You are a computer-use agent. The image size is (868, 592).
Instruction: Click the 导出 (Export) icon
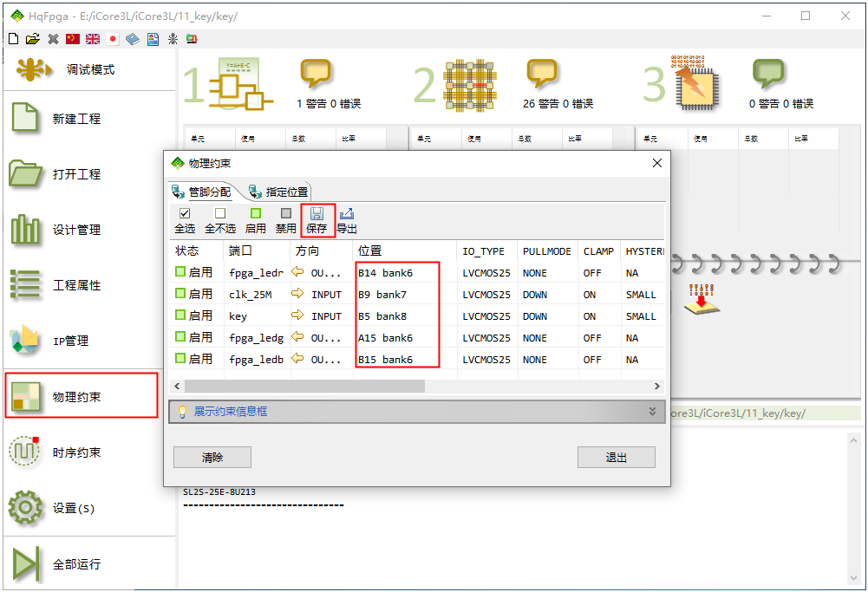click(347, 214)
